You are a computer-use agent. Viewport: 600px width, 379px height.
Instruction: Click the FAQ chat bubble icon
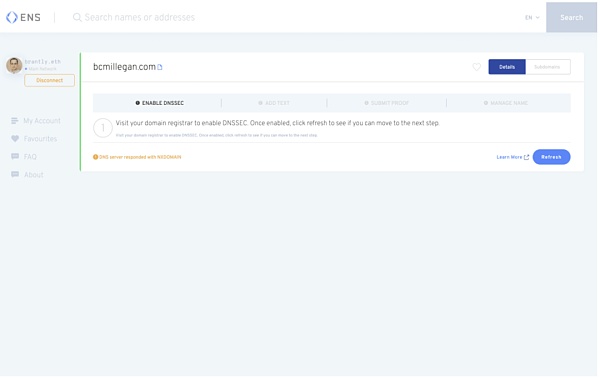click(x=15, y=156)
